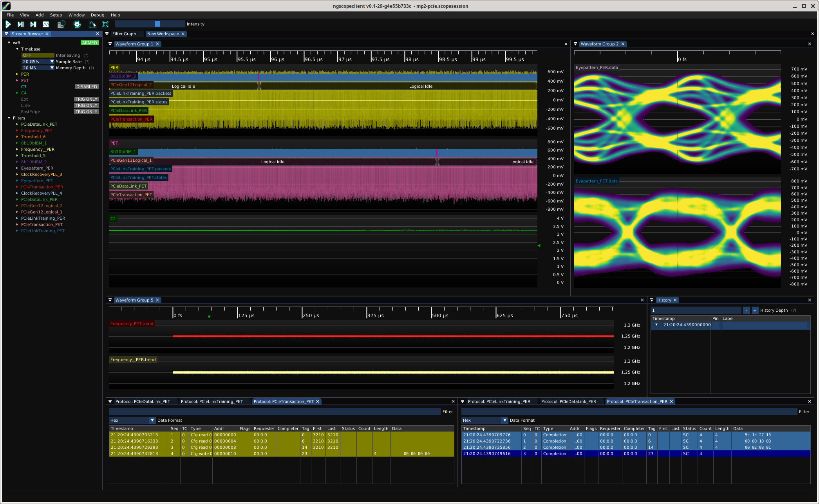The image size is (819, 504).
Task: Switch to the Filter Graph tab
Action: [124, 34]
